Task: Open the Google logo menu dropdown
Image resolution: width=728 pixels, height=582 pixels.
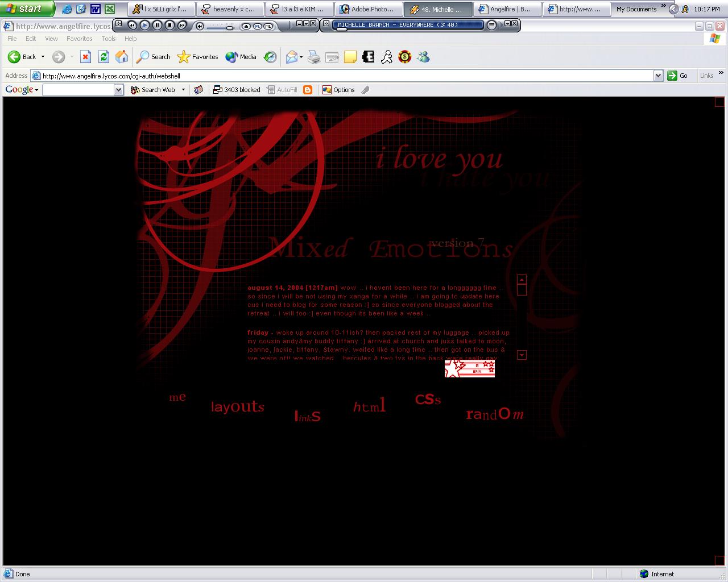Action: pyautogui.click(x=36, y=90)
